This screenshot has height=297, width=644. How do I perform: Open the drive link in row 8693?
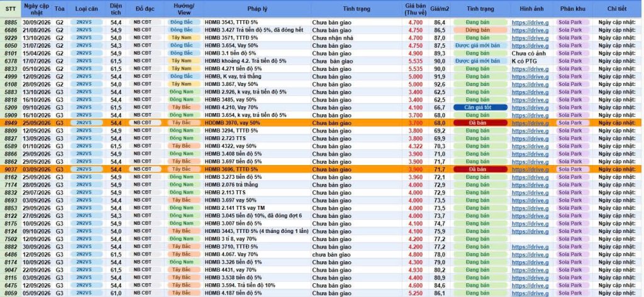pyautogui.click(x=530, y=200)
